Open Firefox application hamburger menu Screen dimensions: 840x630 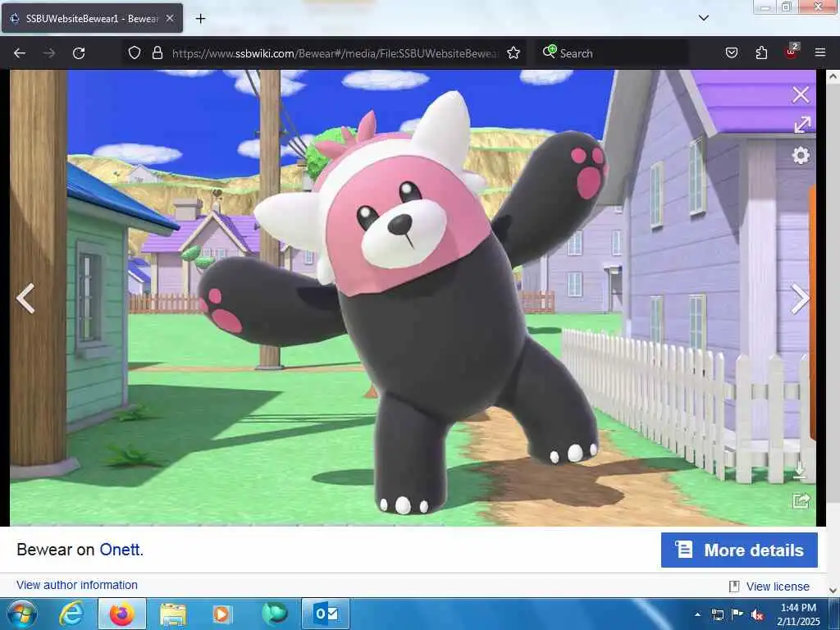pos(820,52)
